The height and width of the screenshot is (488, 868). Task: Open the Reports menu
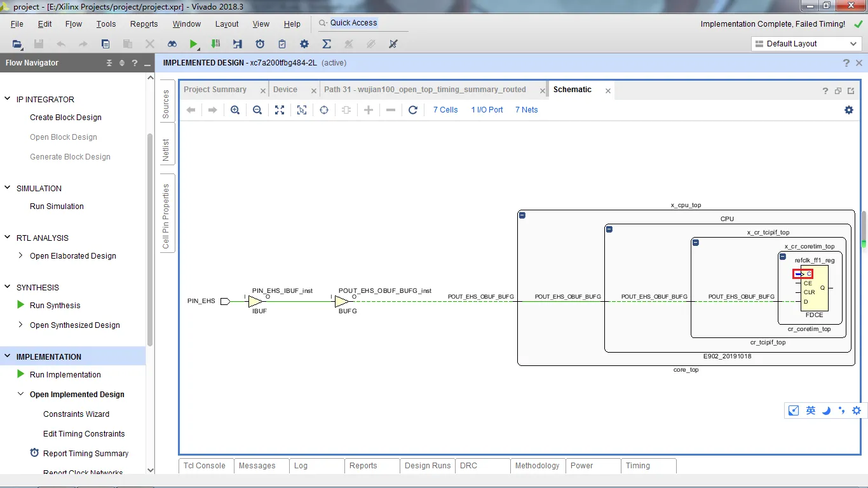point(144,24)
